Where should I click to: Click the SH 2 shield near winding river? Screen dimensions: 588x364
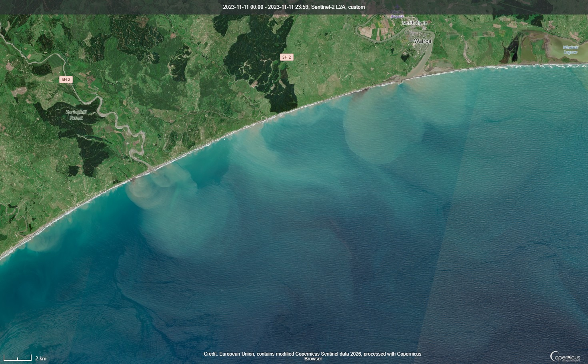pyautogui.click(x=66, y=80)
